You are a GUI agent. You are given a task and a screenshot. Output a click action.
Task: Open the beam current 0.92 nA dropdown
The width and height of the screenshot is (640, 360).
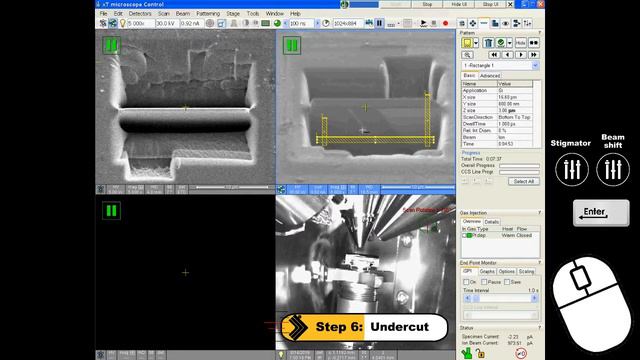tap(191, 23)
